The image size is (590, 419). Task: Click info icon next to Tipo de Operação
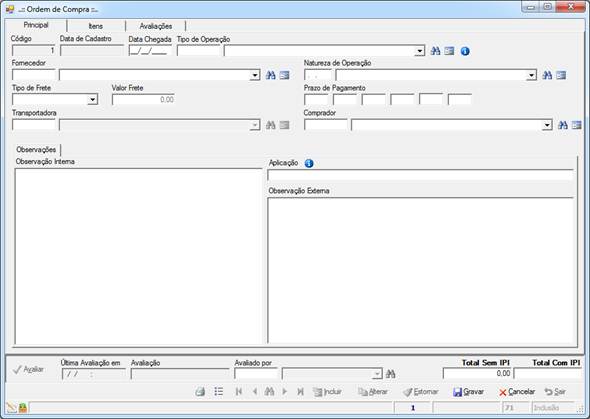click(465, 51)
